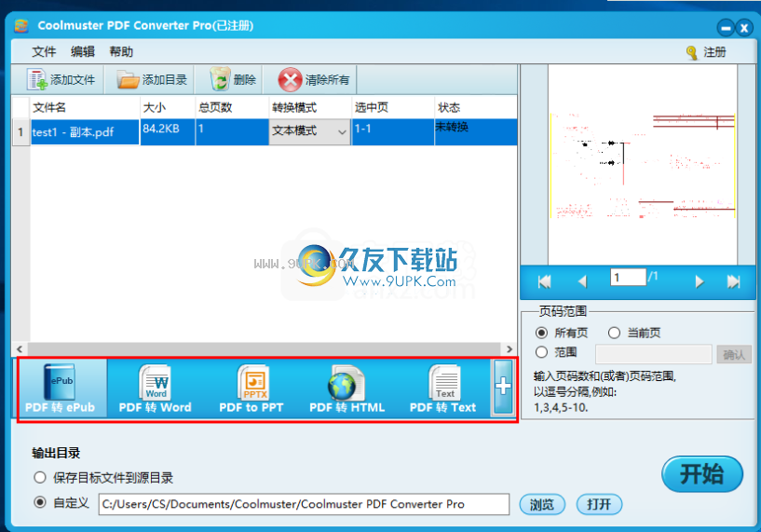The height and width of the screenshot is (532, 761).
Task: Click the 确认 (Confirm) page range button
Action: point(734,355)
